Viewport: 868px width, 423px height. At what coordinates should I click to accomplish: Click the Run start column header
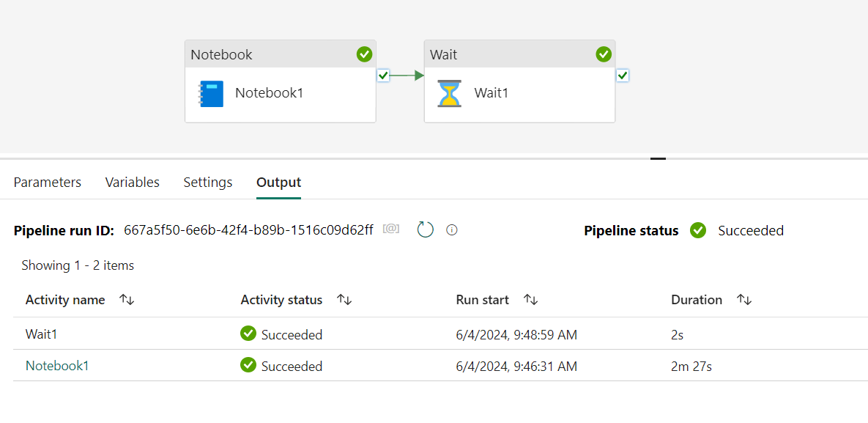(x=482, y=300)
